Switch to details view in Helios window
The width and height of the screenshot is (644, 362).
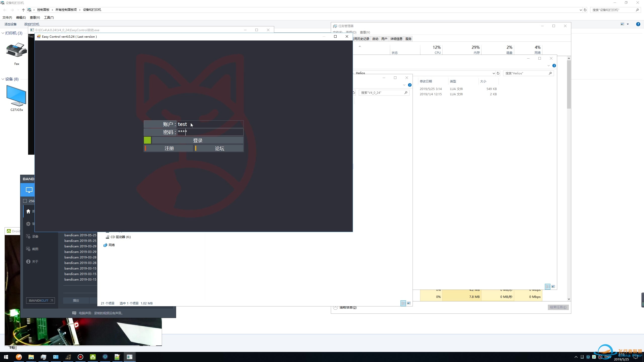pyautogui.click(x=548, y=287)
